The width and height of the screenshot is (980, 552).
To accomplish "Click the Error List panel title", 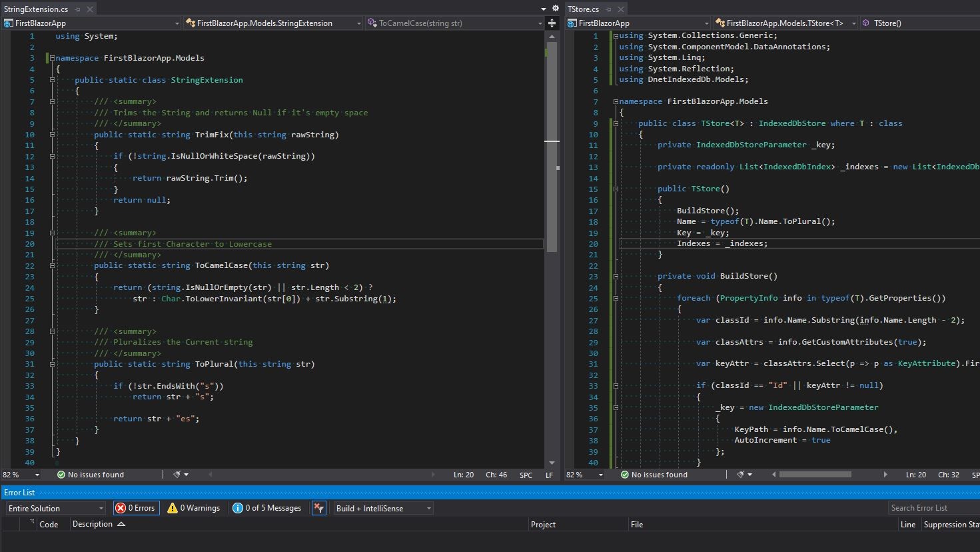I will 19,493.
